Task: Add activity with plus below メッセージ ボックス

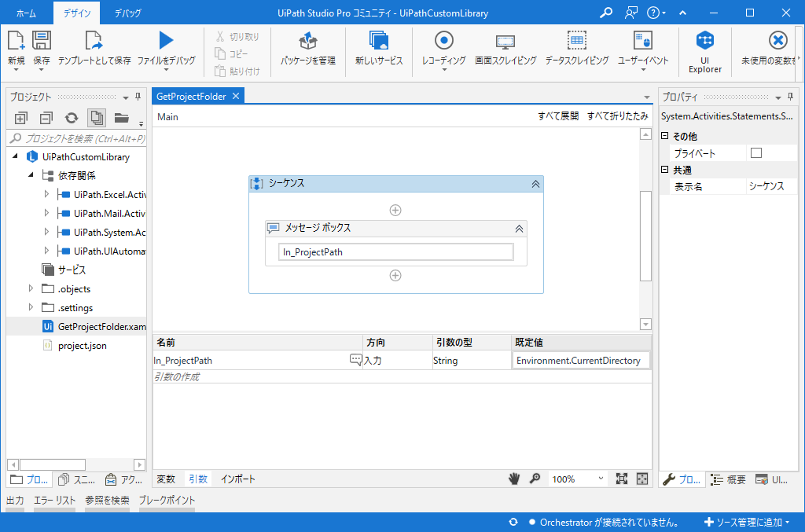Action: coord(395,276)
